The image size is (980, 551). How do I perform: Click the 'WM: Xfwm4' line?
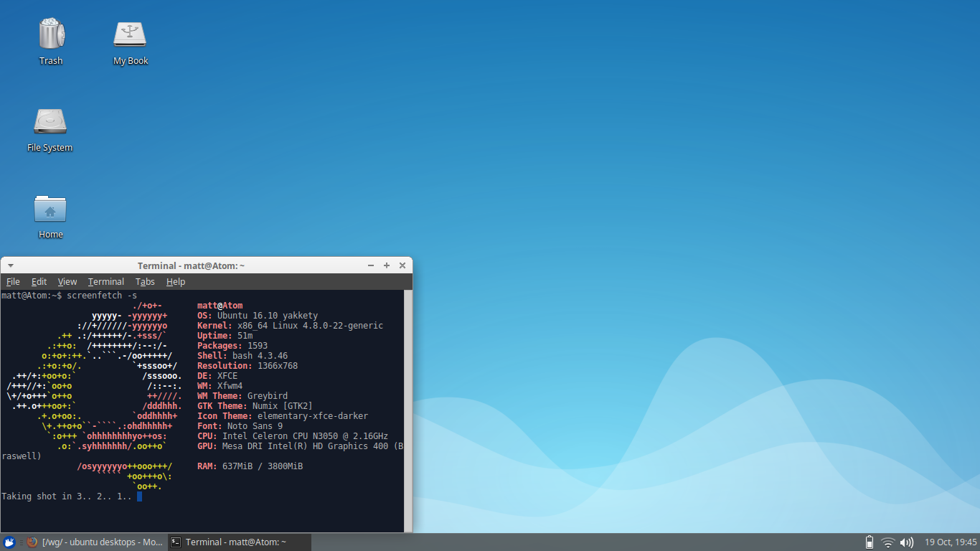pos(220,386)
